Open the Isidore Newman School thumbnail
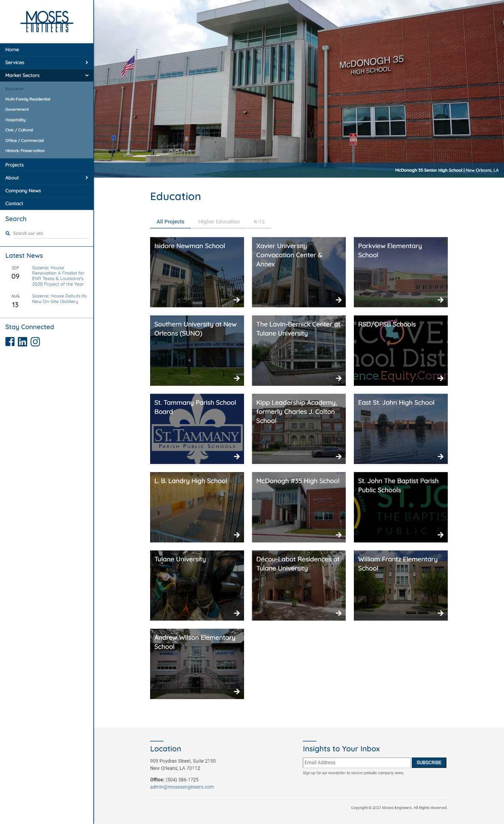This screenshot has height=824, width=504. coord(197,272)
